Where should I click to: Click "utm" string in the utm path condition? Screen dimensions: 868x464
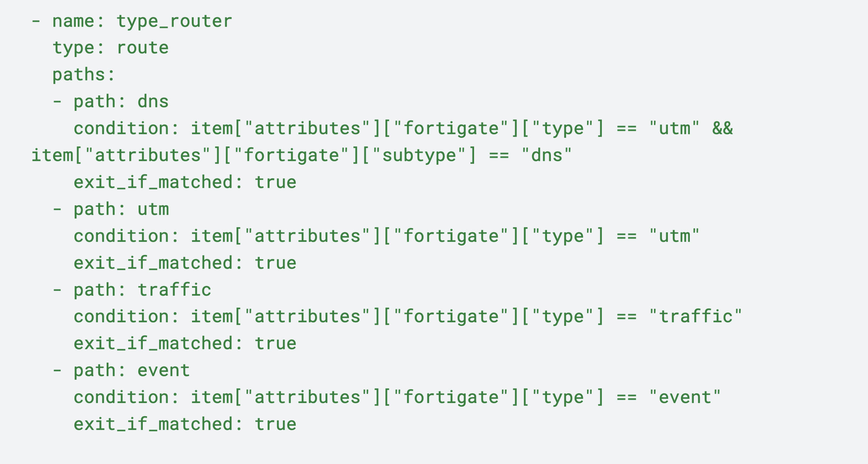674,236
